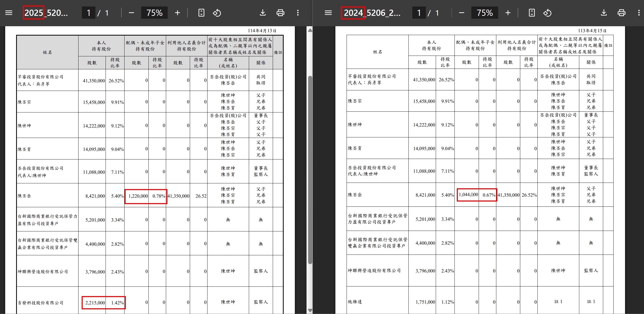Open sidebar menu in left 2025 PDF viewer
Screen dimensions: 644x314
point(9,13)
